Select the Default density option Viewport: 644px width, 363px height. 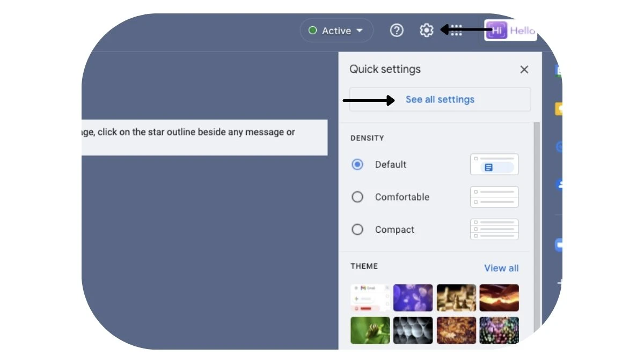pyautogui.click(x=357, y=164)
